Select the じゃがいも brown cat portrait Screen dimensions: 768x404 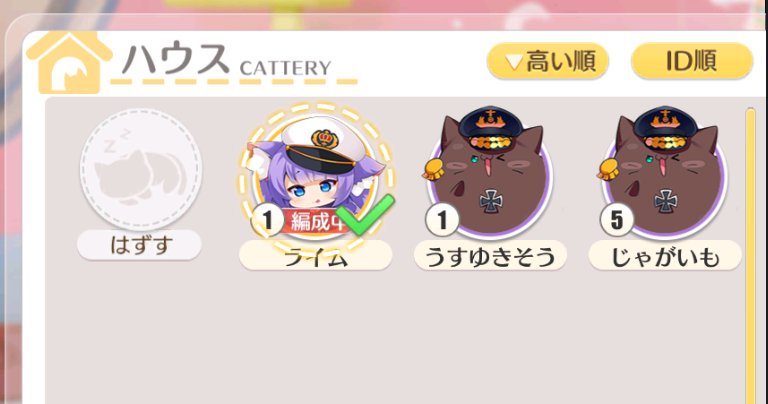pos(665,171)
